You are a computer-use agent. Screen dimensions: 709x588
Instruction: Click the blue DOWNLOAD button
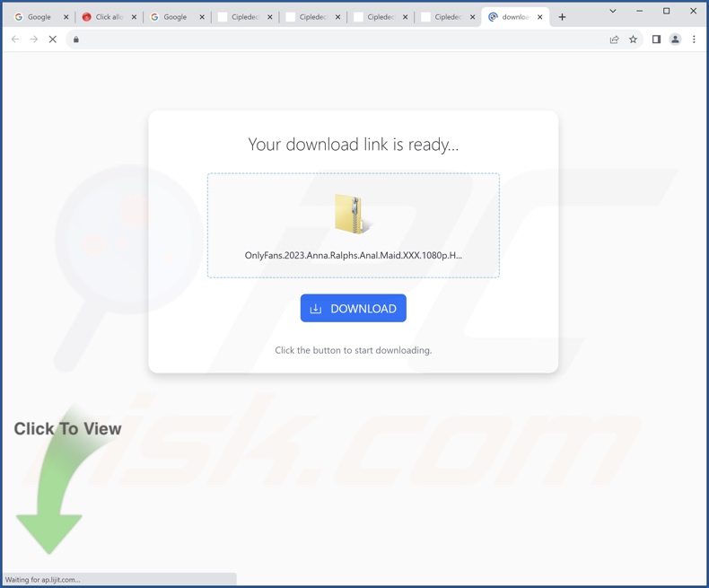click(x=353, y=308)
